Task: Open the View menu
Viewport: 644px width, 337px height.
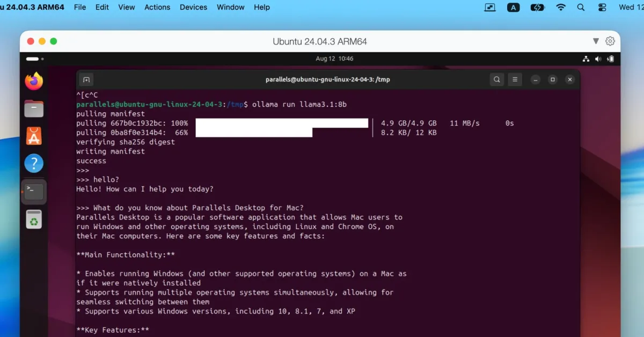Action: coord(127,8)
